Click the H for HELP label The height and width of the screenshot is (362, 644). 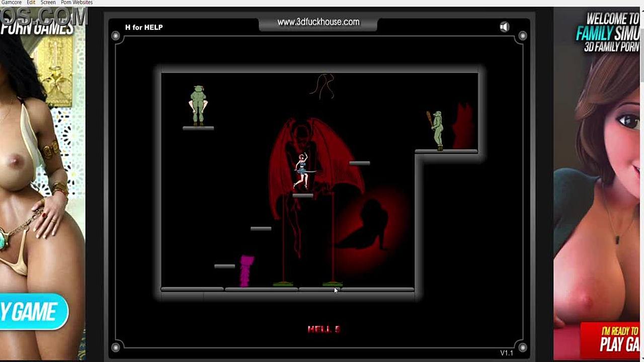tap(144, 27)
